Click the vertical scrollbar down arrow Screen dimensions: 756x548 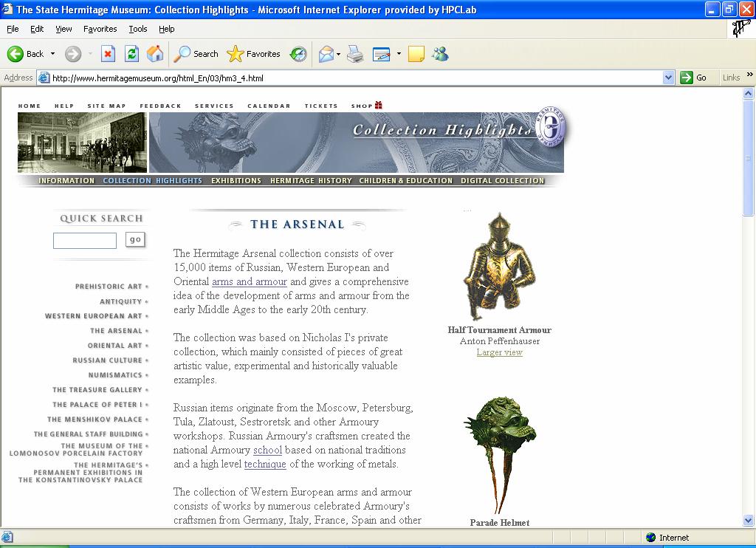coord(749,520)
